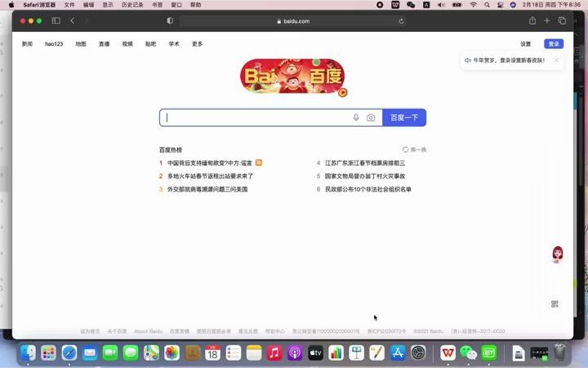Open hot item 外交部就病毒溯源问题三问美国
The image size is (588, 368).
207,189
